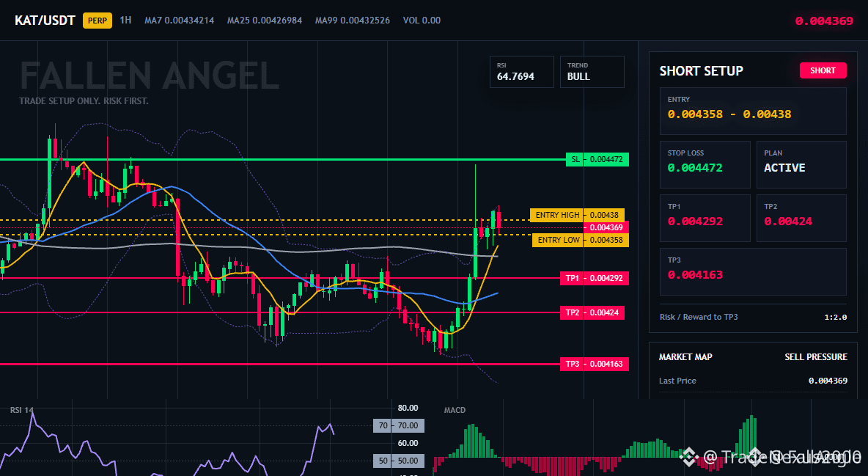
Task: Click the KAT/USDT pair title
Action: tap(45, 21)
